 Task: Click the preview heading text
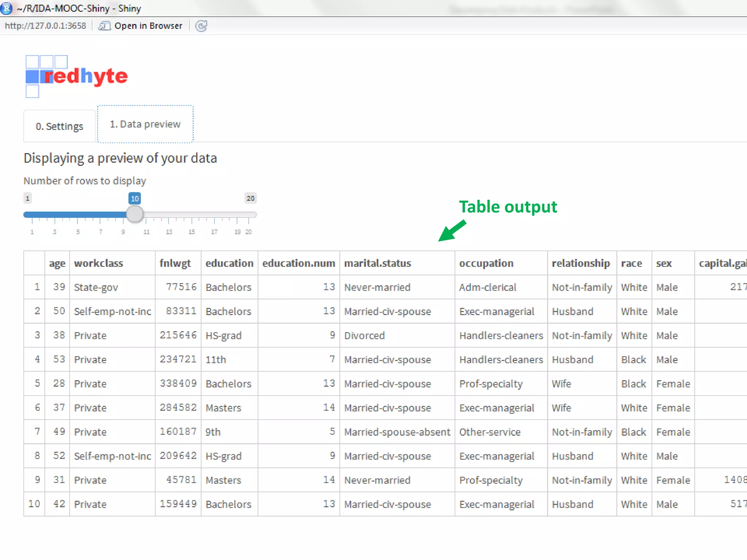tap(120, 158)
